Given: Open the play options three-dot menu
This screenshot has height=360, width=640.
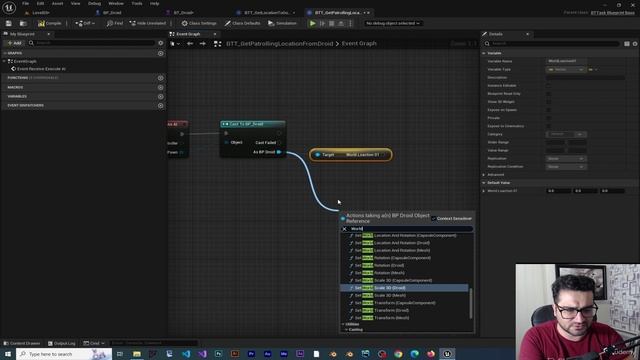Looking at the screenshot, I should (x=350, y=23).
